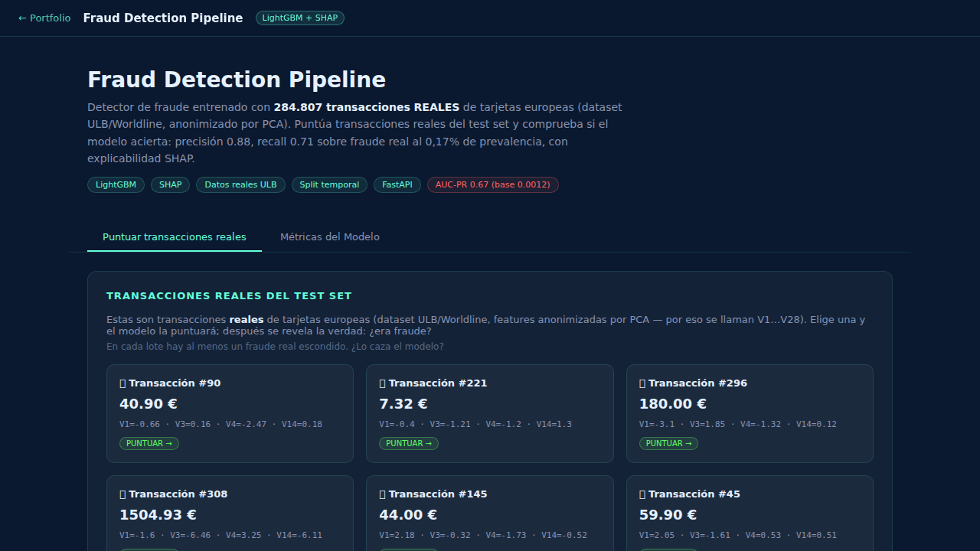Click the standalone SHAP tag
Image resolution: width=980 pixels, height=551 pixels.
[171, 185]
